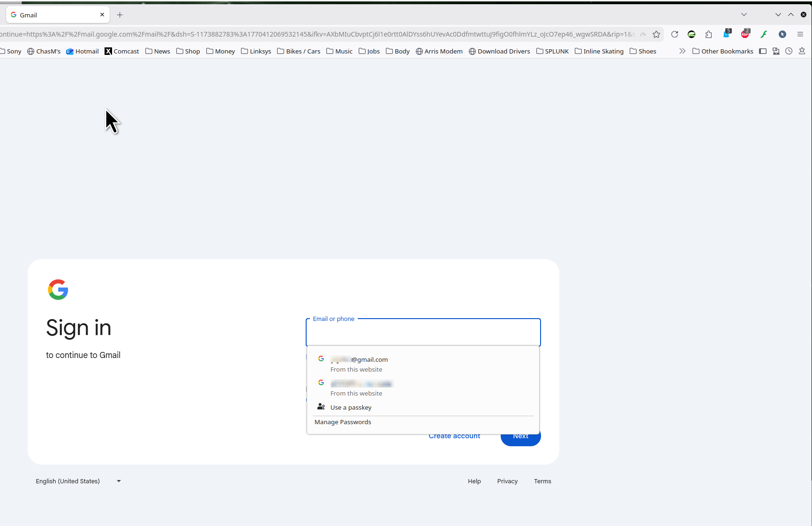
Task: Click the address bar URL text
Action: click(x=317, y=34)
